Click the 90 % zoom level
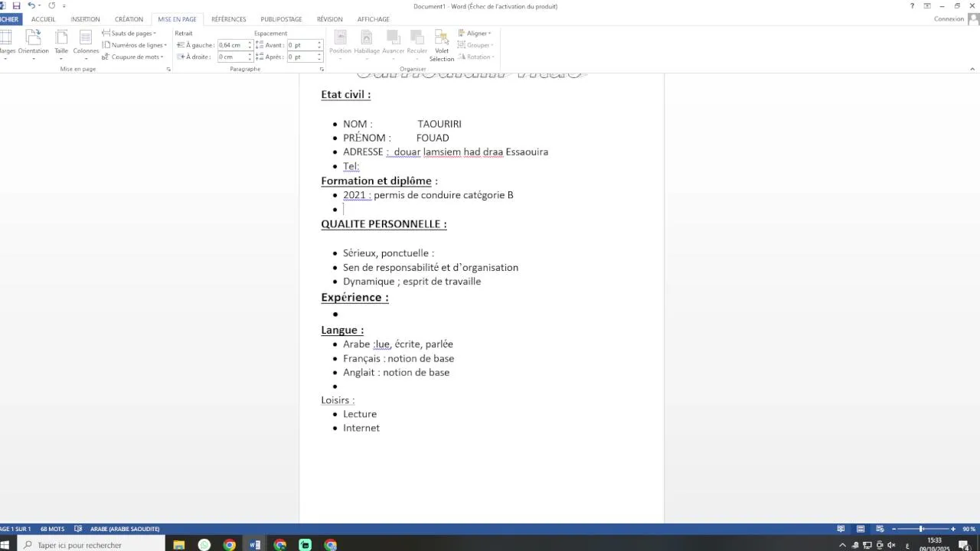 pos(969,529)
